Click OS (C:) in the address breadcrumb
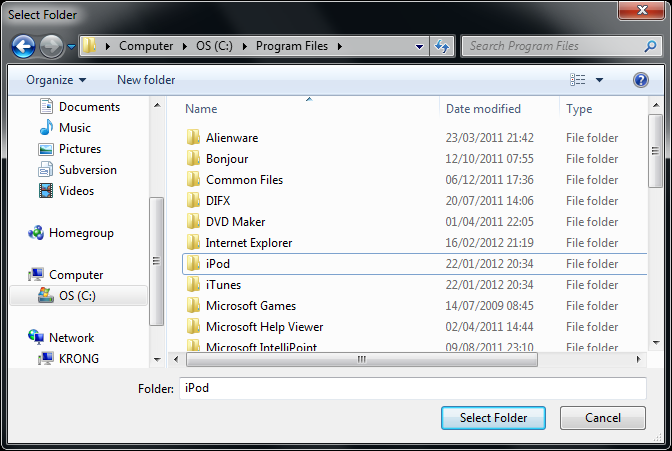Viewport: 672px width, 451px height. coord(214,46)
